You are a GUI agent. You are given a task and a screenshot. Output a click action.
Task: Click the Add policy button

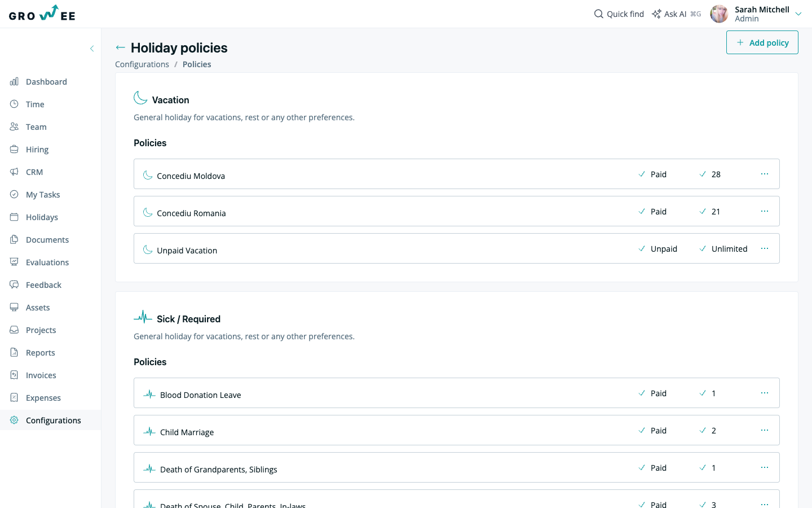coord(762,42)
